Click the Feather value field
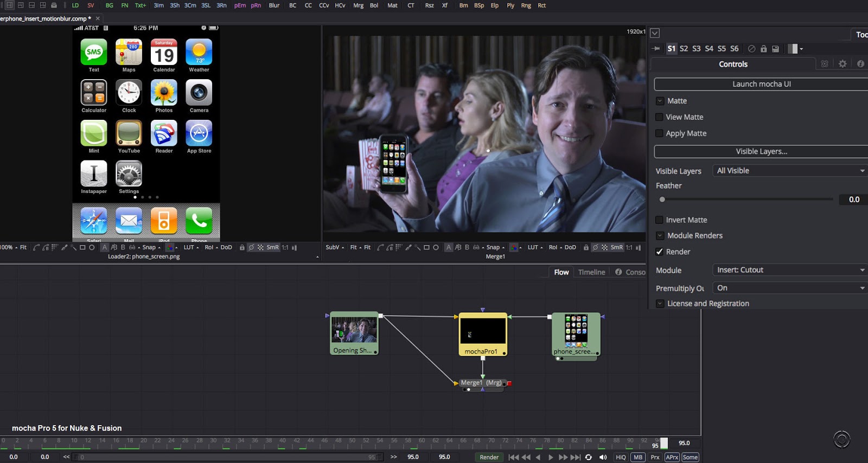 (854, 200)
